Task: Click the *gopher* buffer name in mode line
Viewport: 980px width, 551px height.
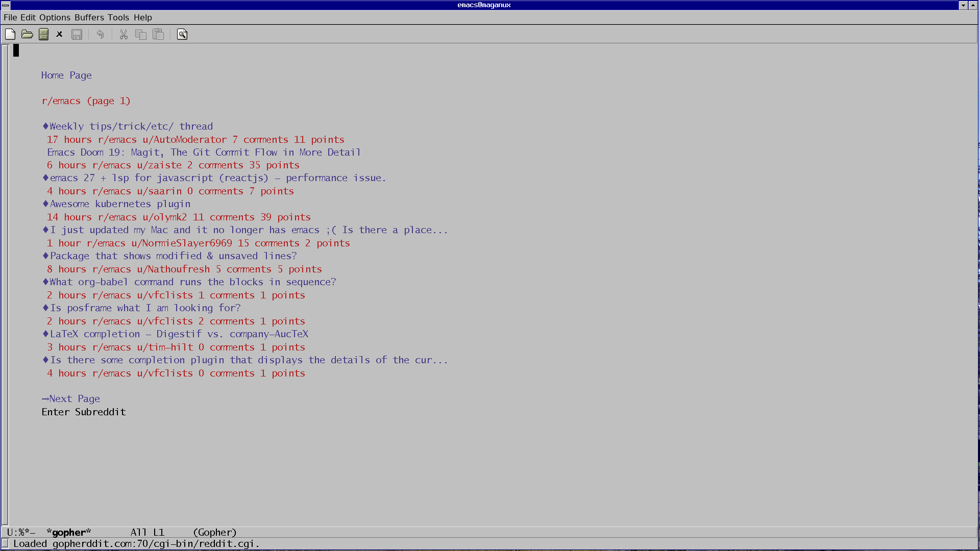Action: point(69,533)
